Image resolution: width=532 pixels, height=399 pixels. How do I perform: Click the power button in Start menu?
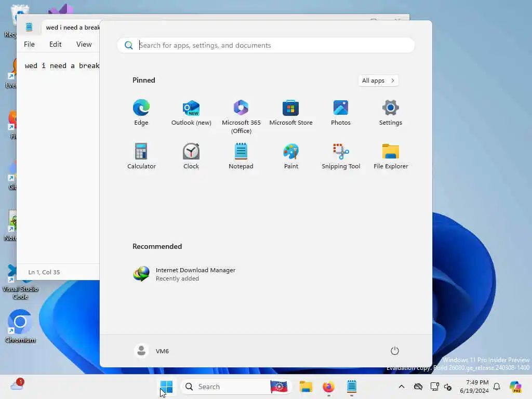(x=395, y=351)
